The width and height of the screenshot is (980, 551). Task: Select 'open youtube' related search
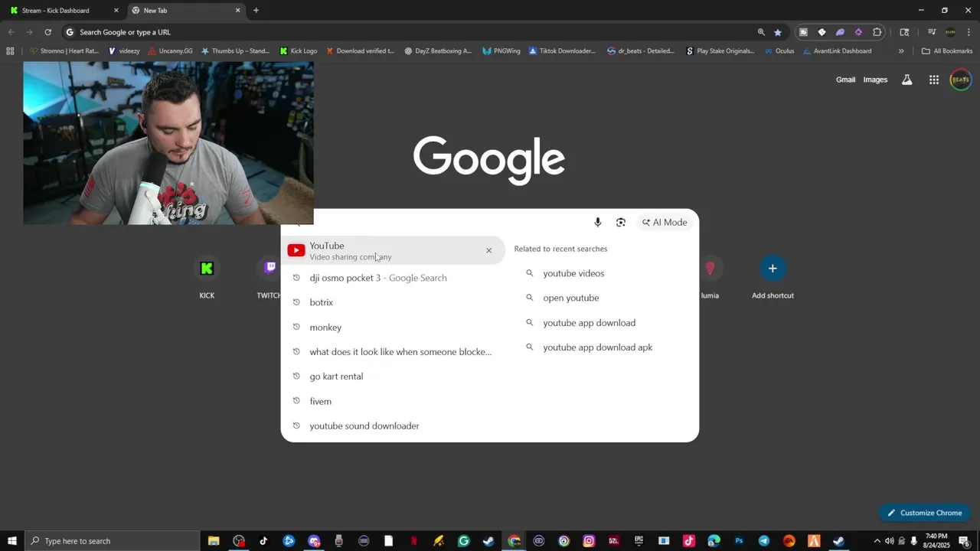point(571,298)
